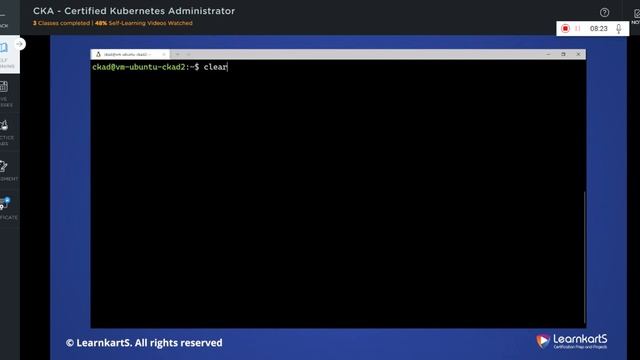
Task: Click the CKA - Certified Kubernetes Administrator title
Action: pos(134,11)
